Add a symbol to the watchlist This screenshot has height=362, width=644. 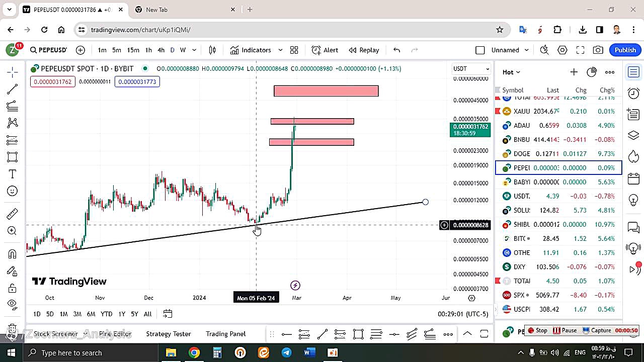(x=574, y=72)
